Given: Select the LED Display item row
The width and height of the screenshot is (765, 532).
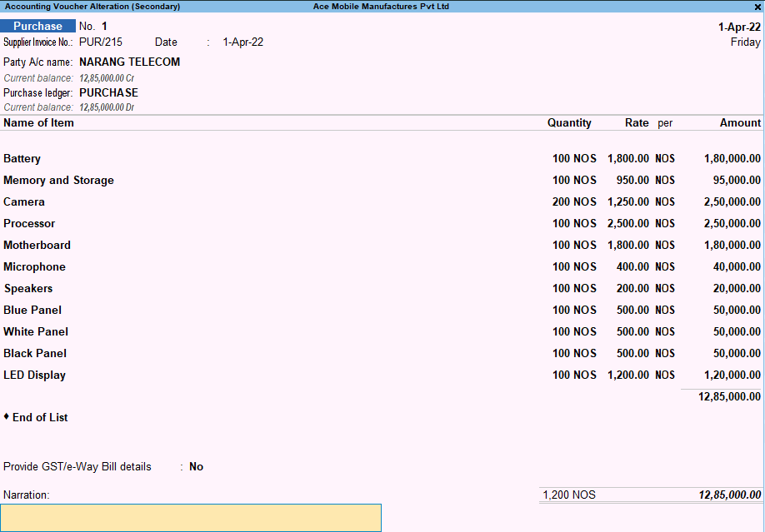Looking at the screenshot, I should [34, 375].
